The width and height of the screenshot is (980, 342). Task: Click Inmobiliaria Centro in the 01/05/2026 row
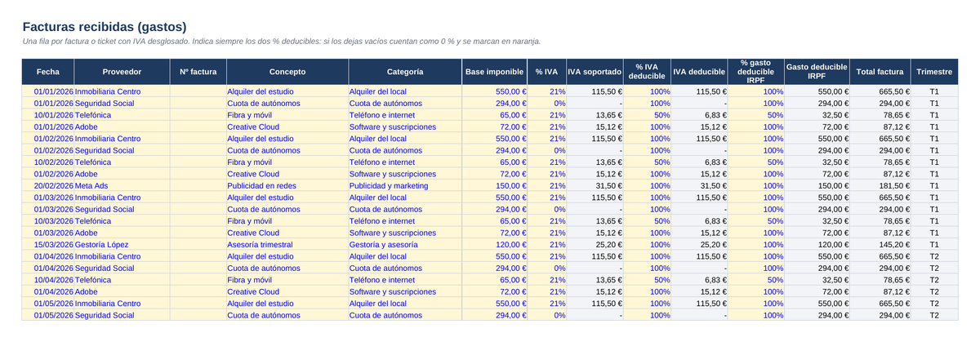122,303
